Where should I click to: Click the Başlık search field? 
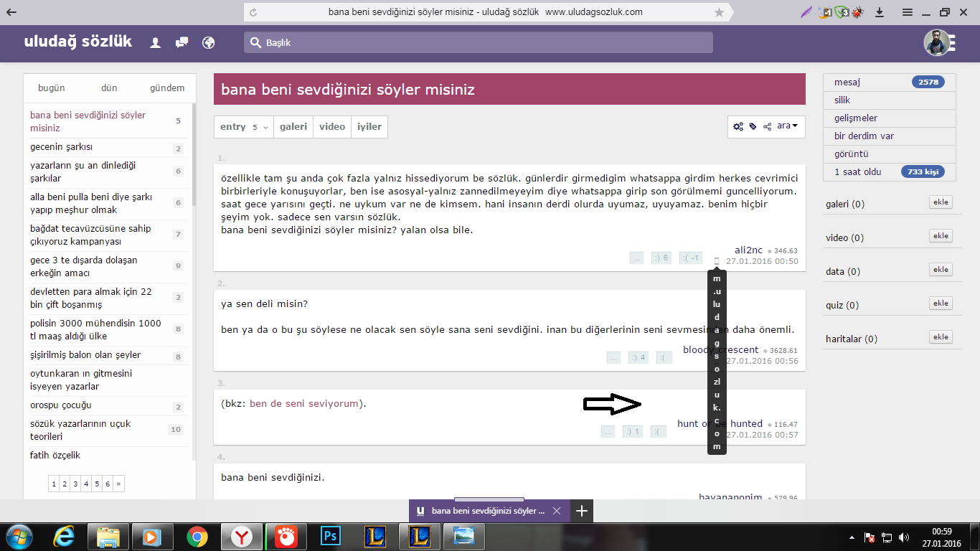(481, 43)
